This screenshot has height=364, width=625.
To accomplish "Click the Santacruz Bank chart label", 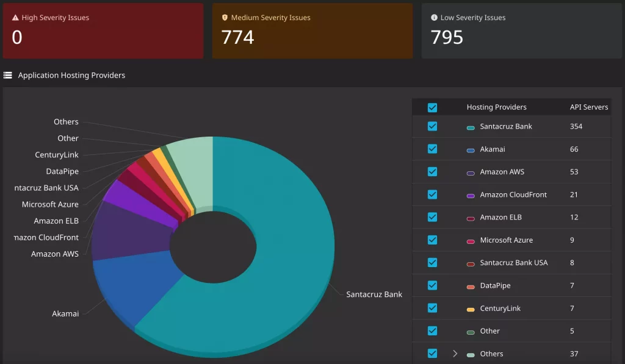I will click(x=374, y=294).
